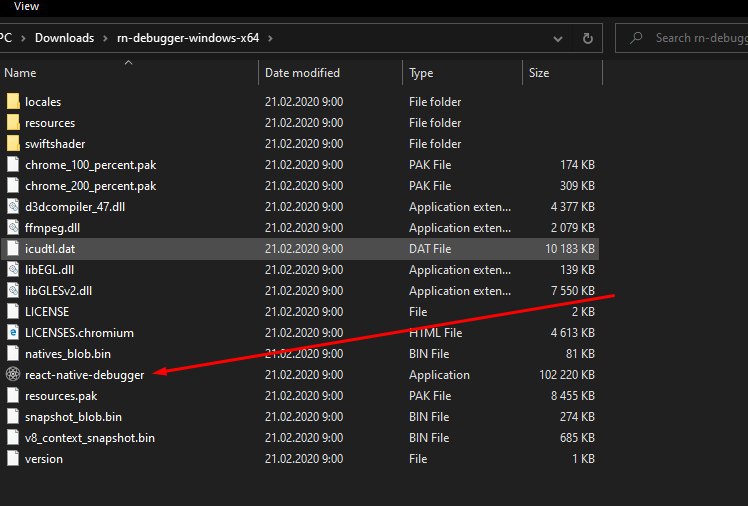
Task: Click the locales folder icon
Action: tap(13, 102)
